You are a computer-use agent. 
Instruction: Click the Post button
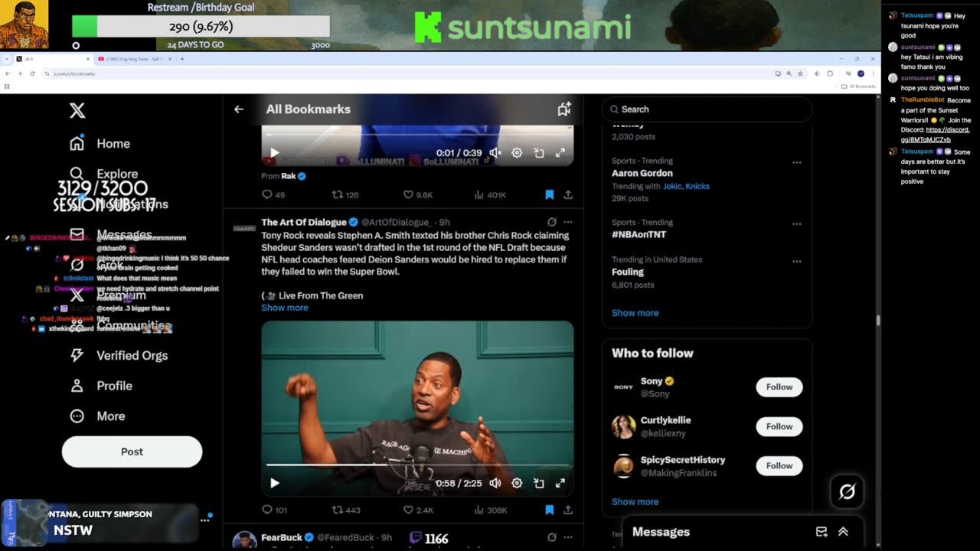click(x=132, y=452)
